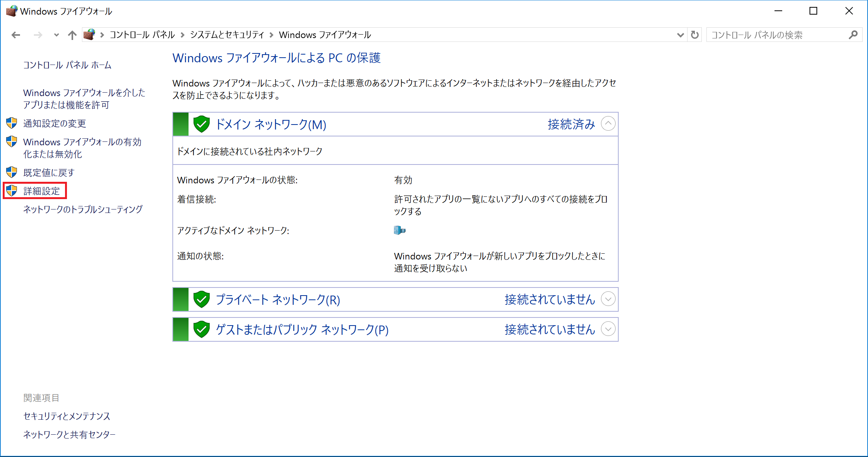Screen dimensions: 868x457
Task: Open アプリまたは機能を許可 link
Action: click(x=84, y=99)
